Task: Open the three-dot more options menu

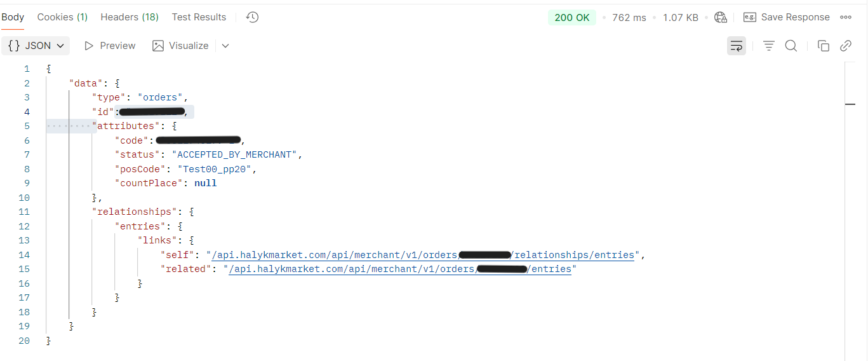Action: click(846, 17)
